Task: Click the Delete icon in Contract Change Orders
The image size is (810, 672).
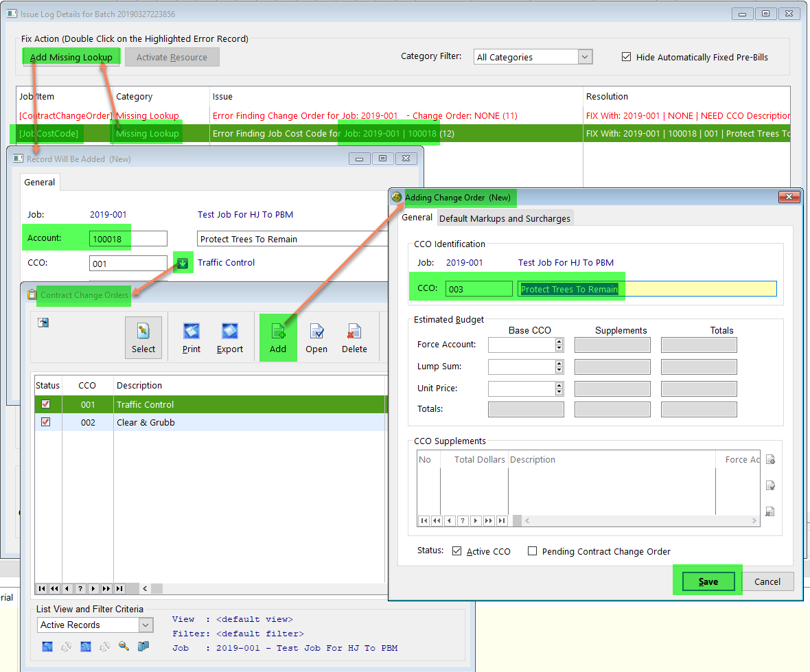Action: pyautogui.click(x=354, y=337)
